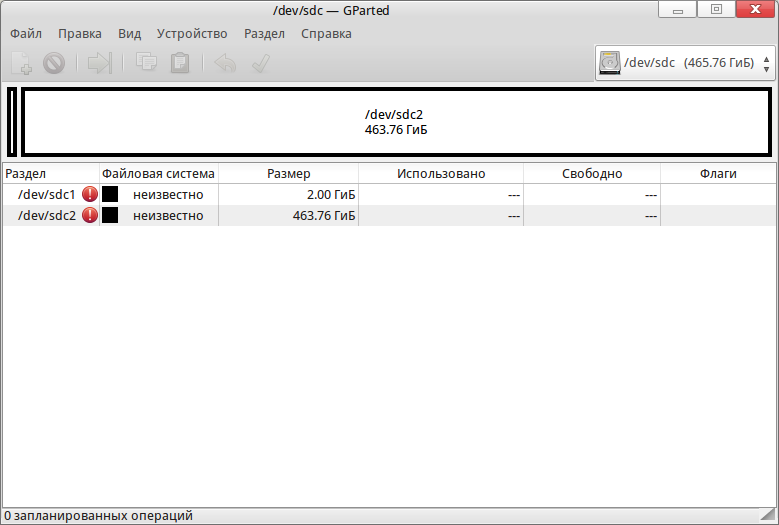Sort by the Файловая система column header

159,173
